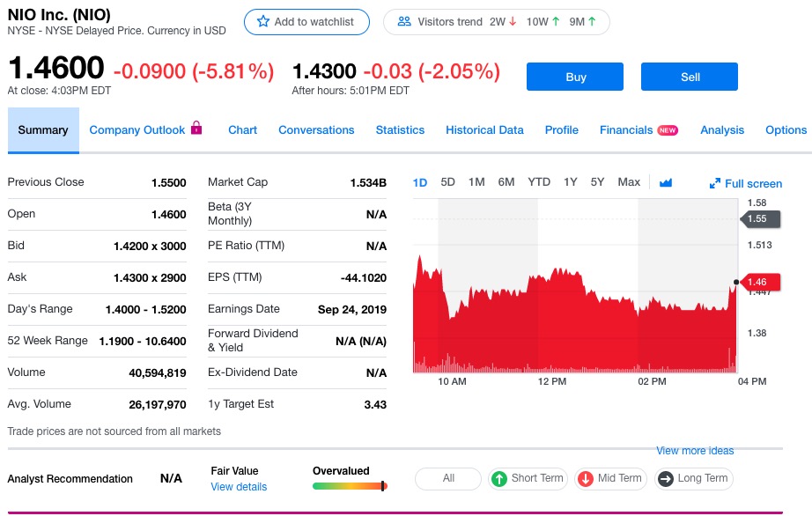Switch chart range to YTD

click(539, 182)
